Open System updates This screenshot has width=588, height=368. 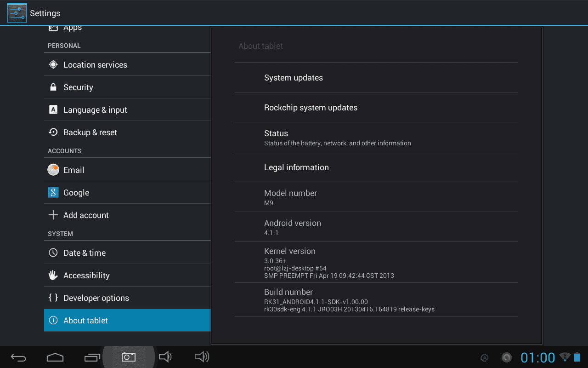point(376,77)
